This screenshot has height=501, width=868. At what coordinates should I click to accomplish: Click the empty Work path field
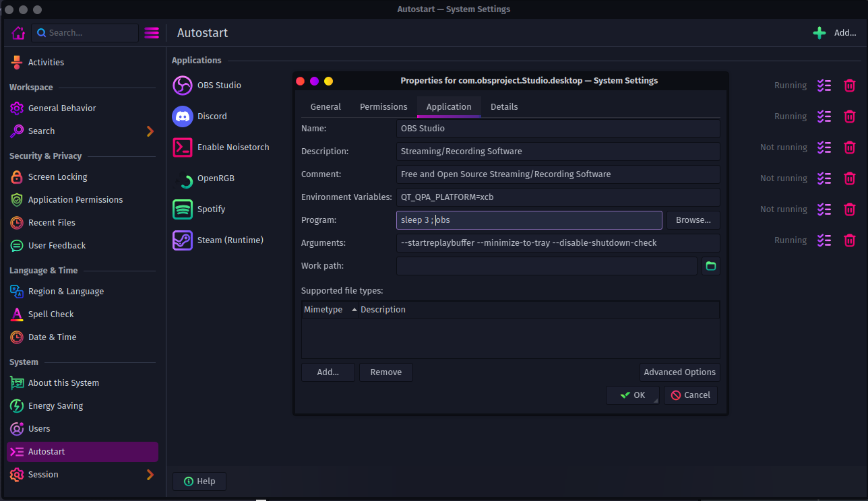point(547,266)
